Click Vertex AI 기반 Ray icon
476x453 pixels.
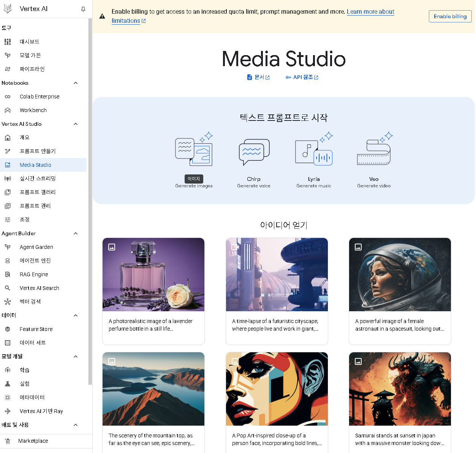8,411
